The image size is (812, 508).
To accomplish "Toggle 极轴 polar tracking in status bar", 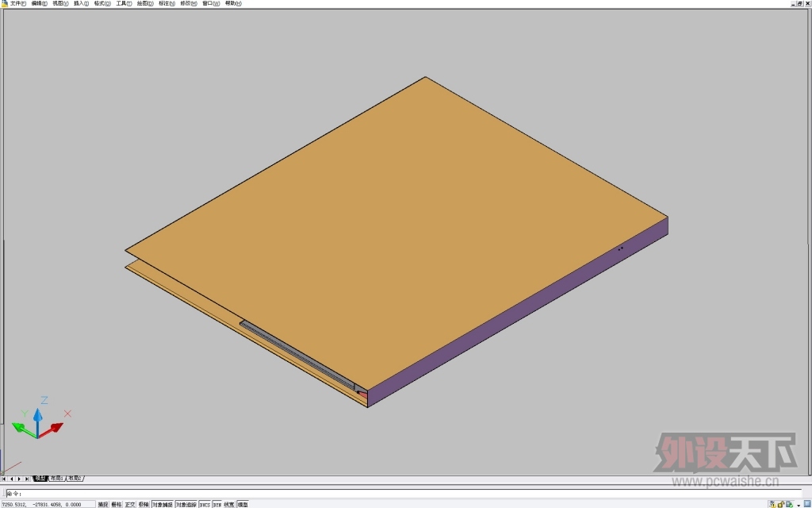I will 144,504.
